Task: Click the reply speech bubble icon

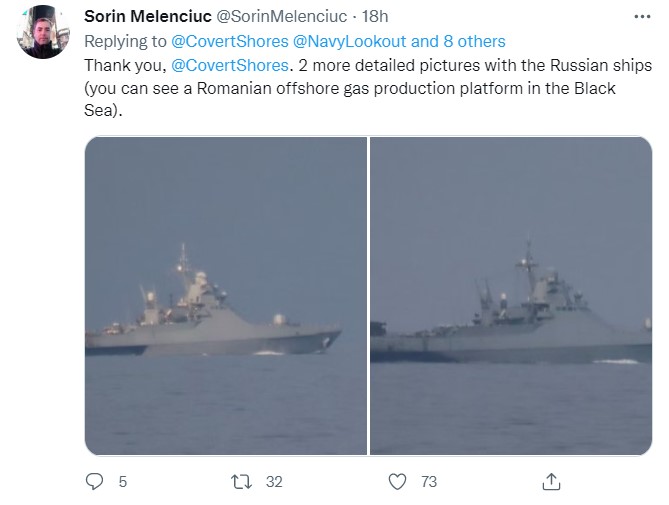Action: pyautogui.click(x=95, y=481)
